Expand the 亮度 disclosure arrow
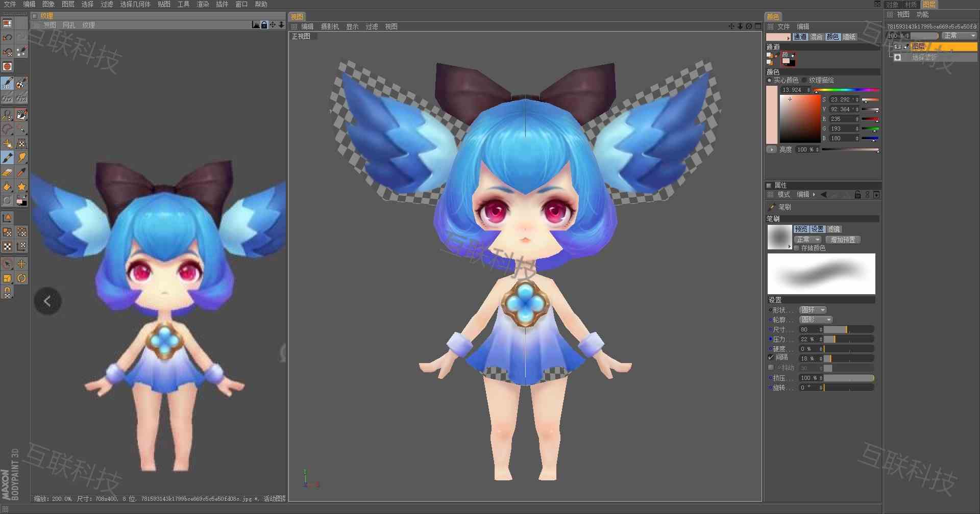This screenshot has height=514, width=980. tap(771, 149)
